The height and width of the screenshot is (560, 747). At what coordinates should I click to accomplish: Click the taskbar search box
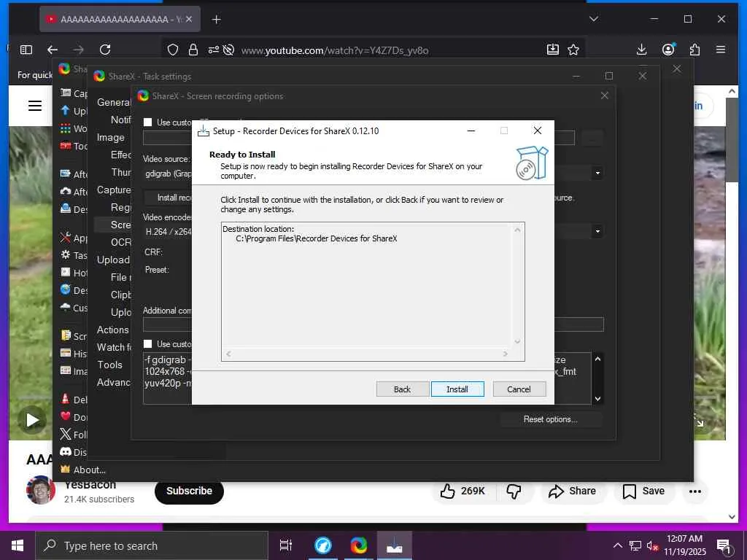pyautogui.click(x=152, y=545)
